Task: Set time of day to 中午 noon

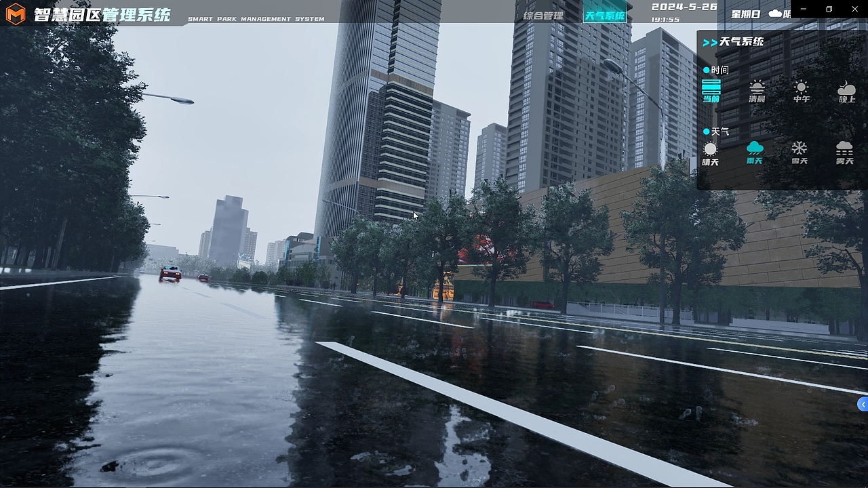Action: point(802,91)
